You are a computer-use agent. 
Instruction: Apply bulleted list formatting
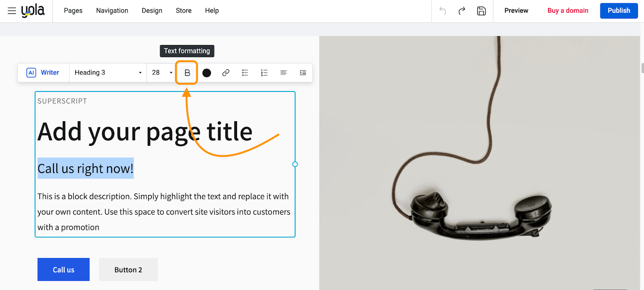click(245, 73)
